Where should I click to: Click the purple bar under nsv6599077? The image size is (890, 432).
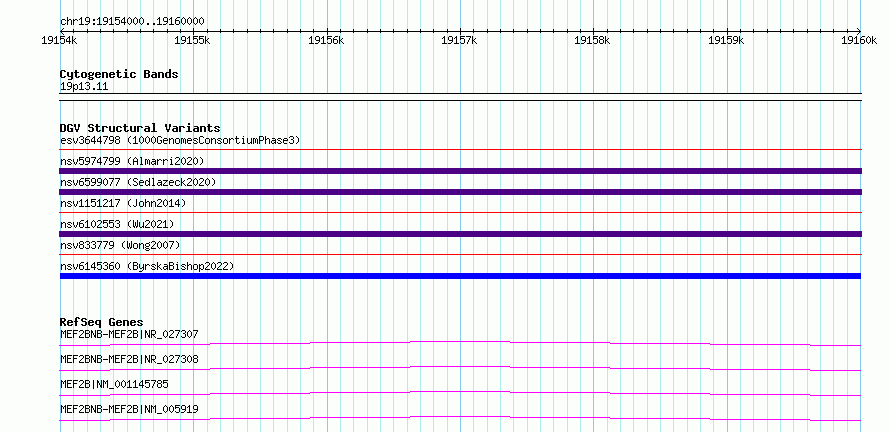(460, 192)
